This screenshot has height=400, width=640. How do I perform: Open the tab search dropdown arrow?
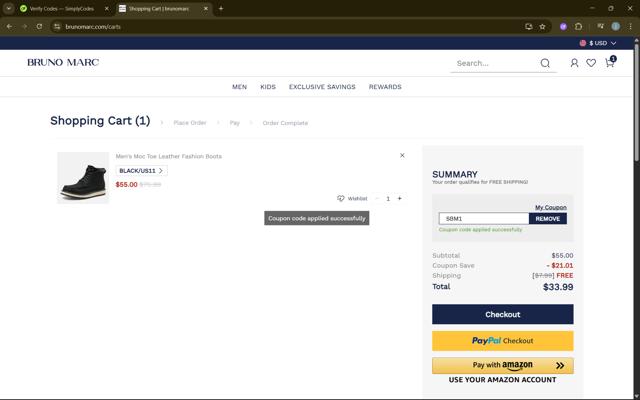(x=8, y=8)
